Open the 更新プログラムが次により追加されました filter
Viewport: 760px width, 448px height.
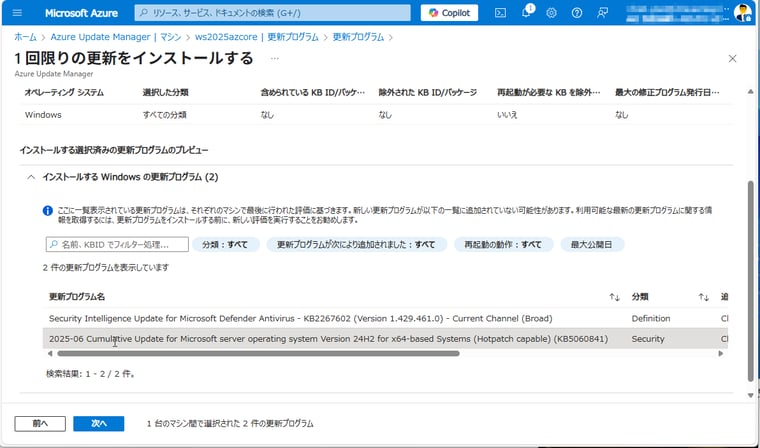tap(356, 244)
